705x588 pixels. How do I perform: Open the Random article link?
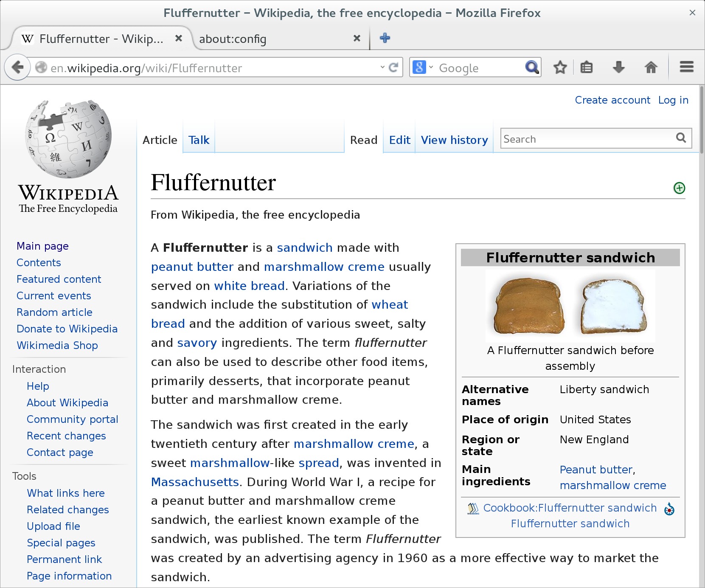click(54, 312)
